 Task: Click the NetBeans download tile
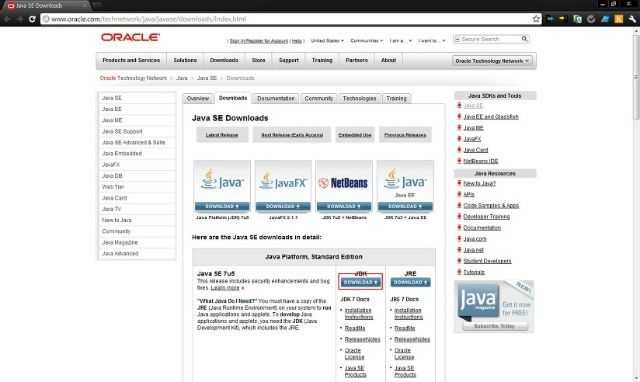point(344,187)
